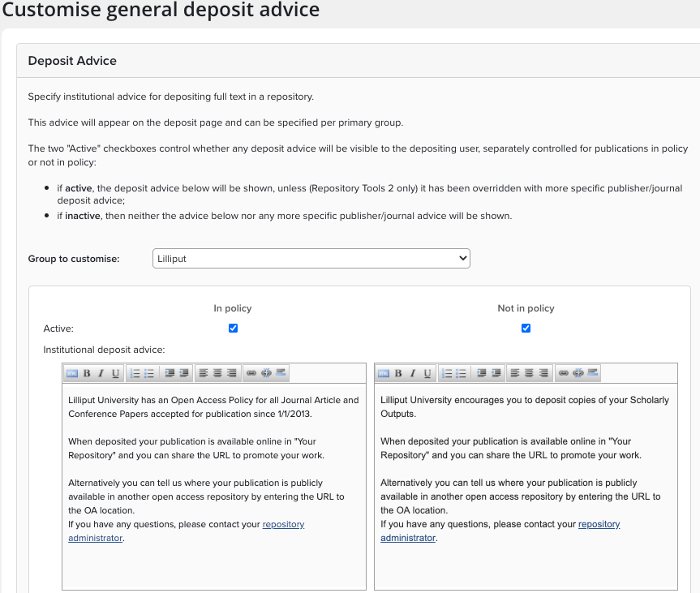Image resolution: width=700 pixels, height=593 pixels.
Task: Insert numbered list in In policy editor
Action: coord(135,373)
